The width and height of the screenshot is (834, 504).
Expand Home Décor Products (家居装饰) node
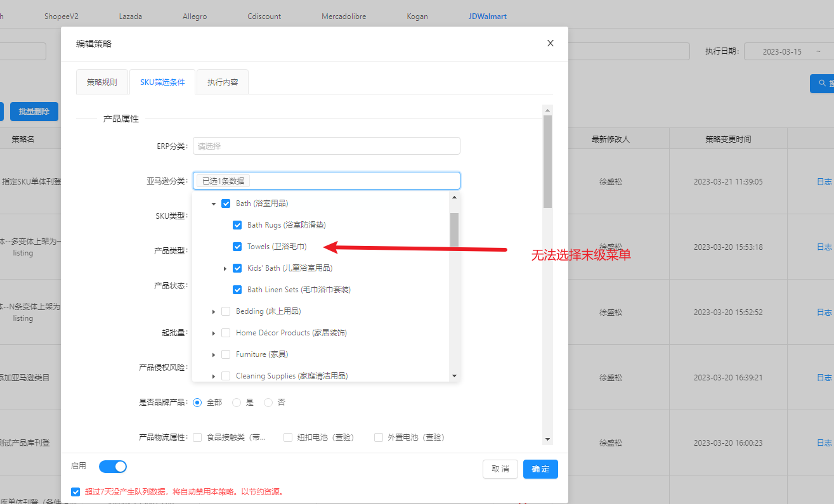click(214, 333)
